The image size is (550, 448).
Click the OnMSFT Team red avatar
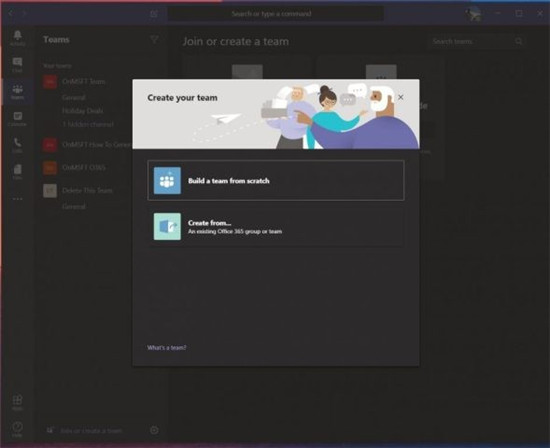(50, 81)
